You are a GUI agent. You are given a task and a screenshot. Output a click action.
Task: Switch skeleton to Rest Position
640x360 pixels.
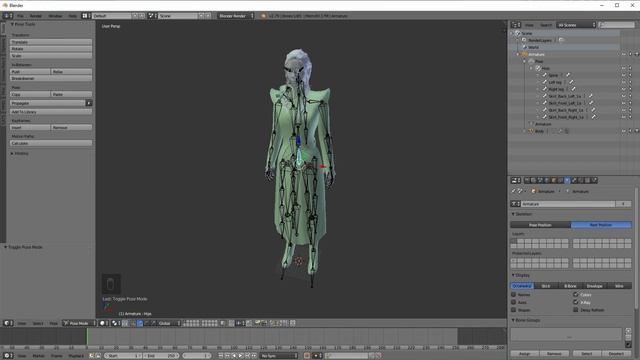(601, 225)
